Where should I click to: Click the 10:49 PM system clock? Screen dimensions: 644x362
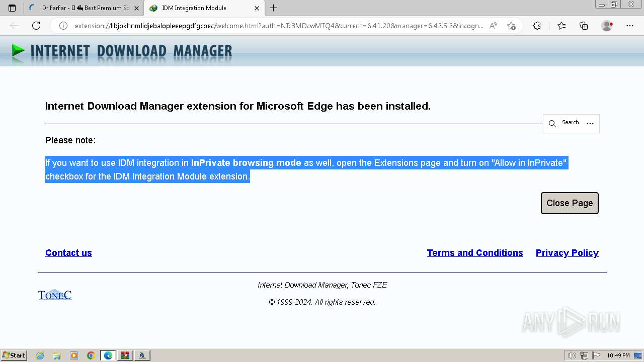coord(618,355)
